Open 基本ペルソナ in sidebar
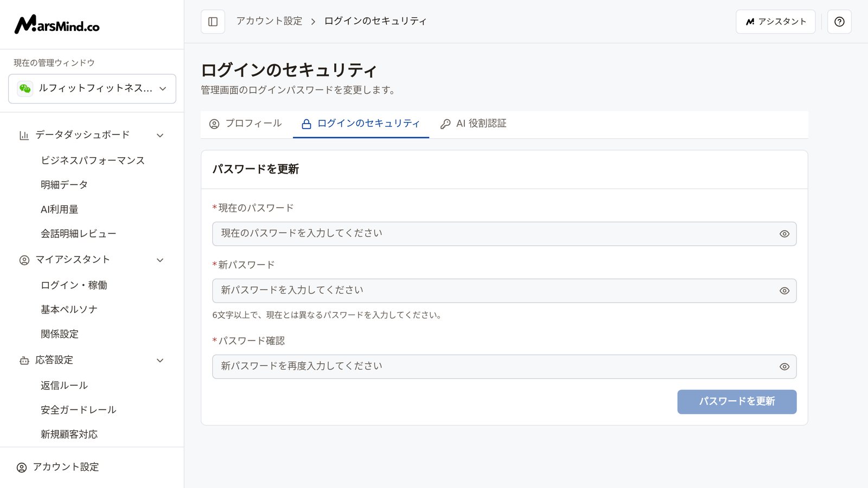 click(69, 310)
